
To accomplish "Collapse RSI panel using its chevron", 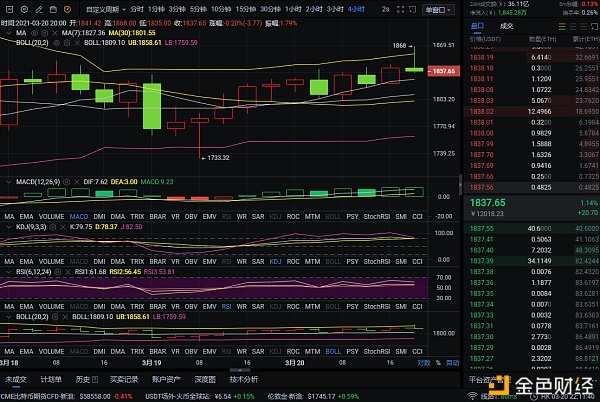I will [8, 272].
